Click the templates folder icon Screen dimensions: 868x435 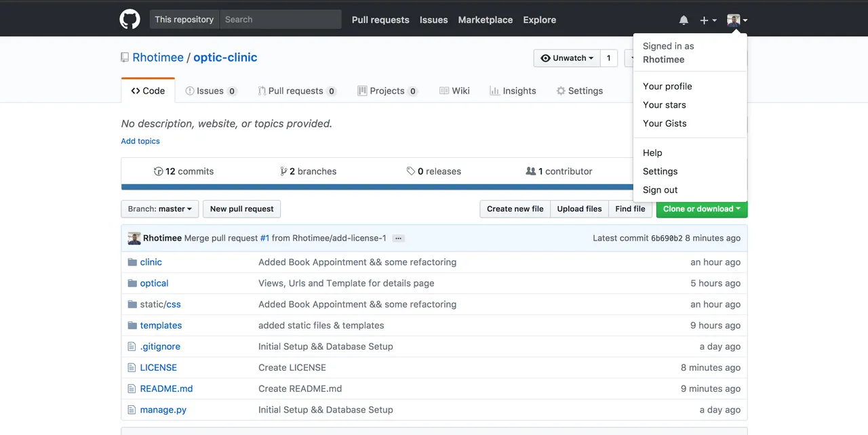(x=133, y=325)
